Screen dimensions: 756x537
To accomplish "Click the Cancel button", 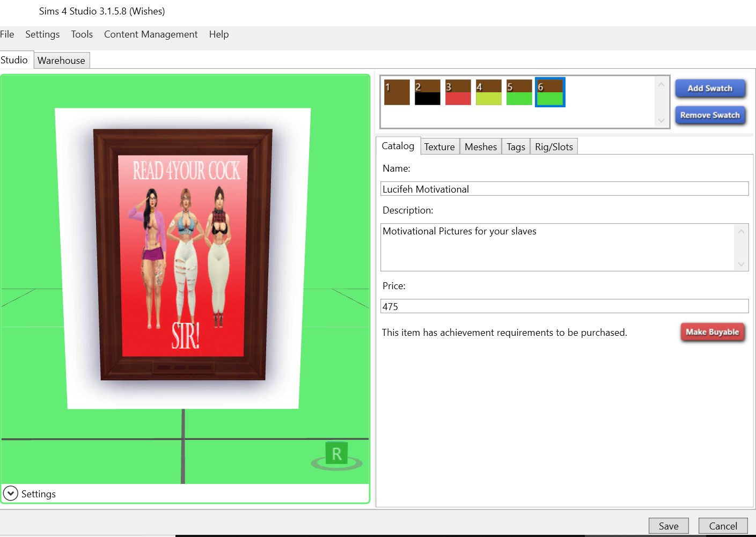I will click(723, 526).
